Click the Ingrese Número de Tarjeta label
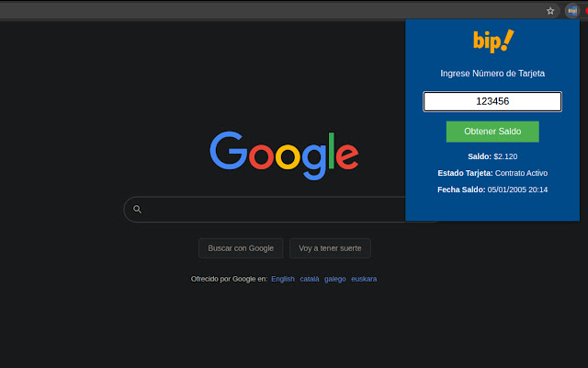 [x=492, y=74]
